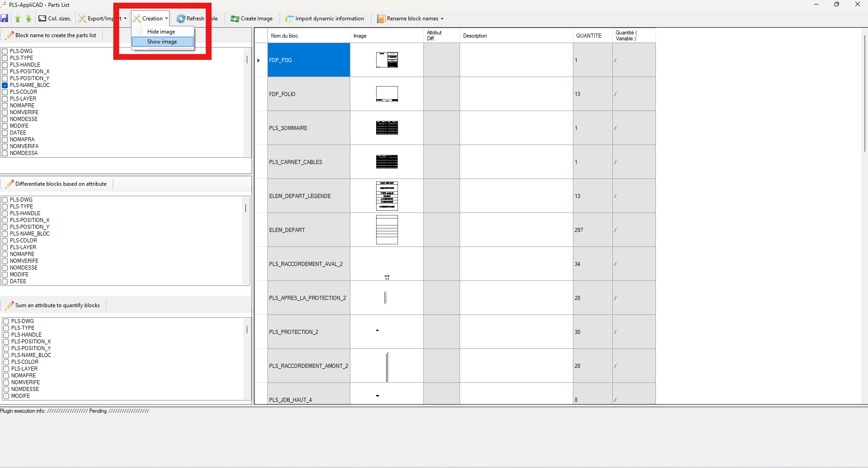Click the green up arrow icon
Screen dimensions: 868x468
pyautogui.click(x=18, y=19)
